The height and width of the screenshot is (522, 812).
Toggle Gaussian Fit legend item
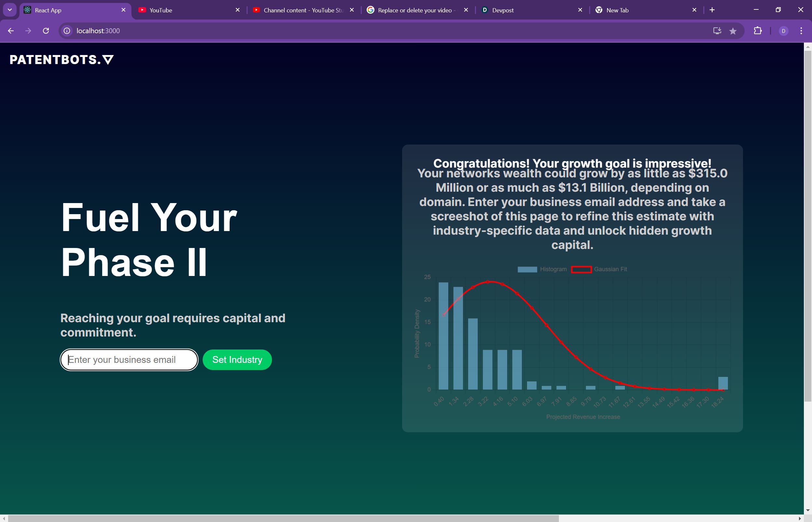pyautogui.click(x=599, y=269)
